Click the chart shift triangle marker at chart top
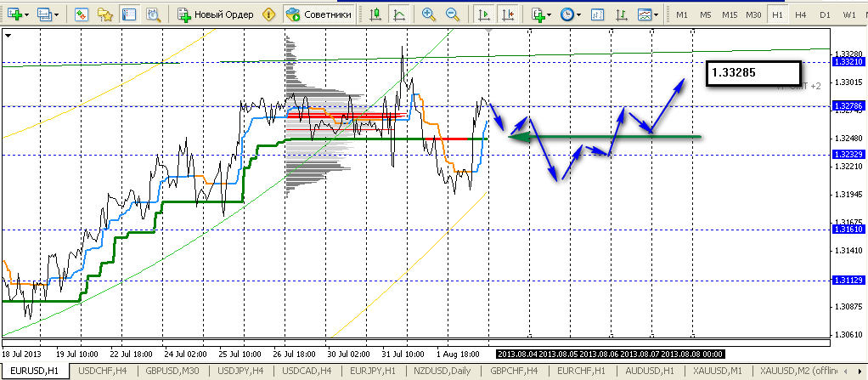The width and height of the screenshot is (868, 380). [488, 32]
